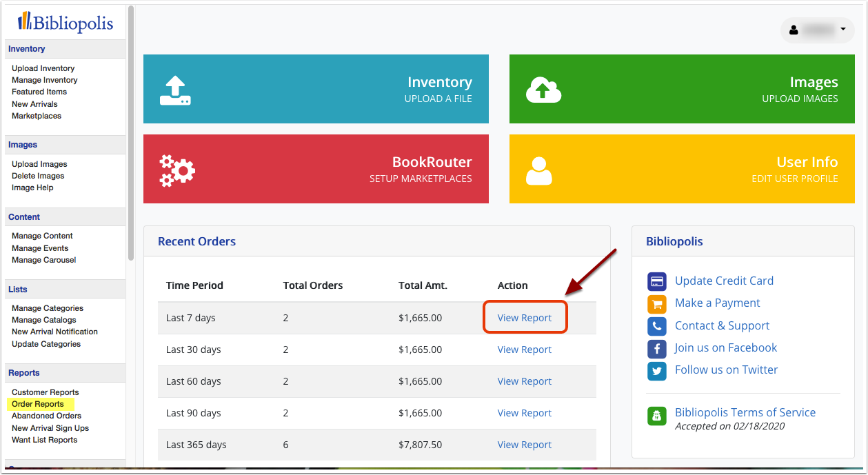The height and width of the screenshot is (475, 868).
Task: Click the Total Amt. column header
Action: [423, 285]
